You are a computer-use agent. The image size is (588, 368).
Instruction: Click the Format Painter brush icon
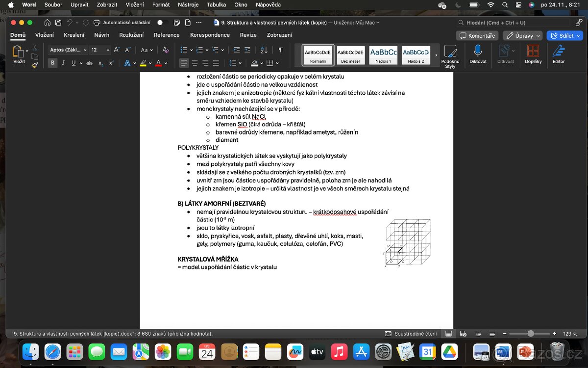[35, 65]
